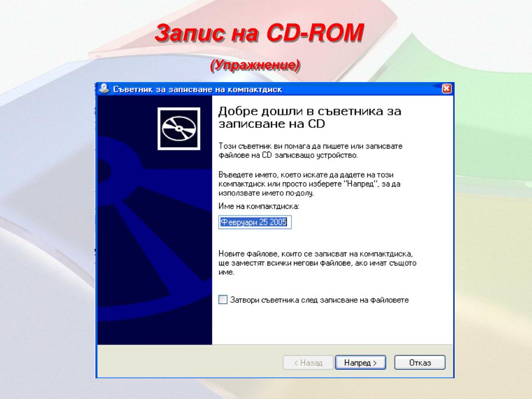
Task: Close the CD writing wizard window
Action: [446, 88]
